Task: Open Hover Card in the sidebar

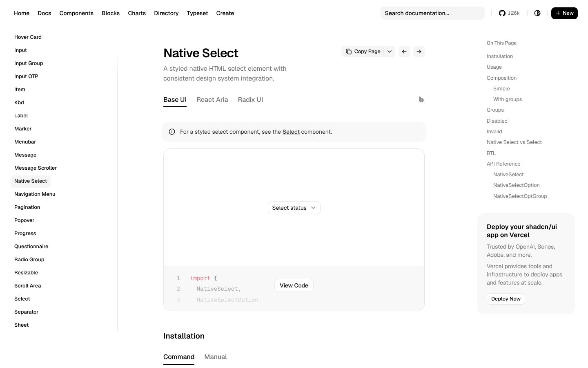Action: click(x=28, y=37)
